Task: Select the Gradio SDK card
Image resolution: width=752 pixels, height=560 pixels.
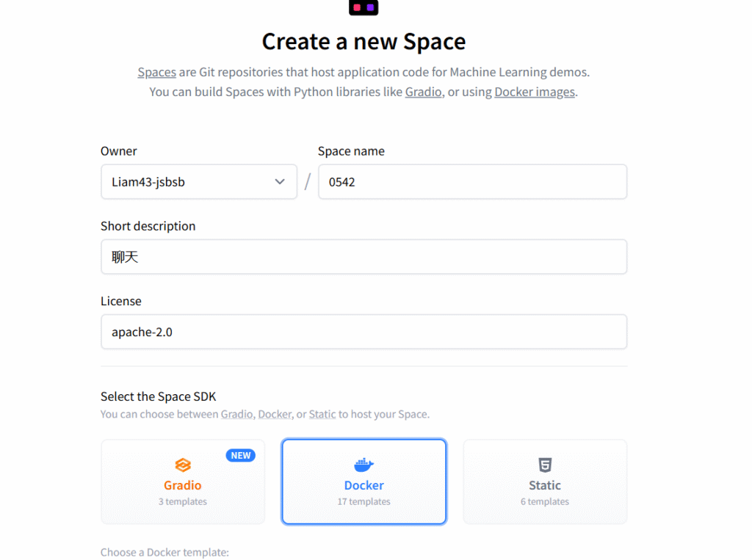Action: point(183,481)
